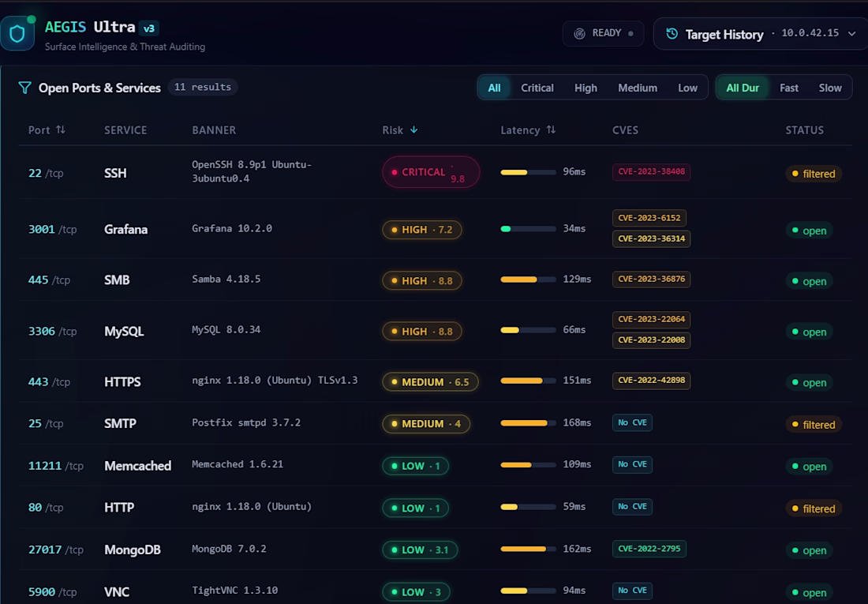Open CVE-2023-38408 tag
Image resolution: width=868 pixels, height=604 pixels.
point(651,172)
